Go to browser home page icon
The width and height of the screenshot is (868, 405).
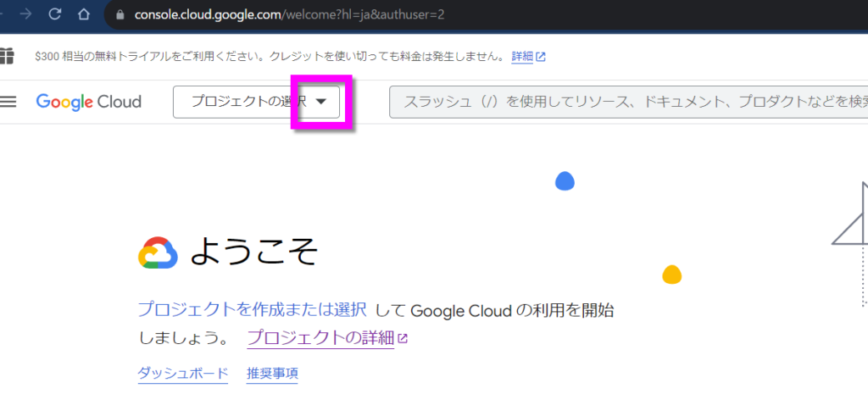click(x=84, y=14)
